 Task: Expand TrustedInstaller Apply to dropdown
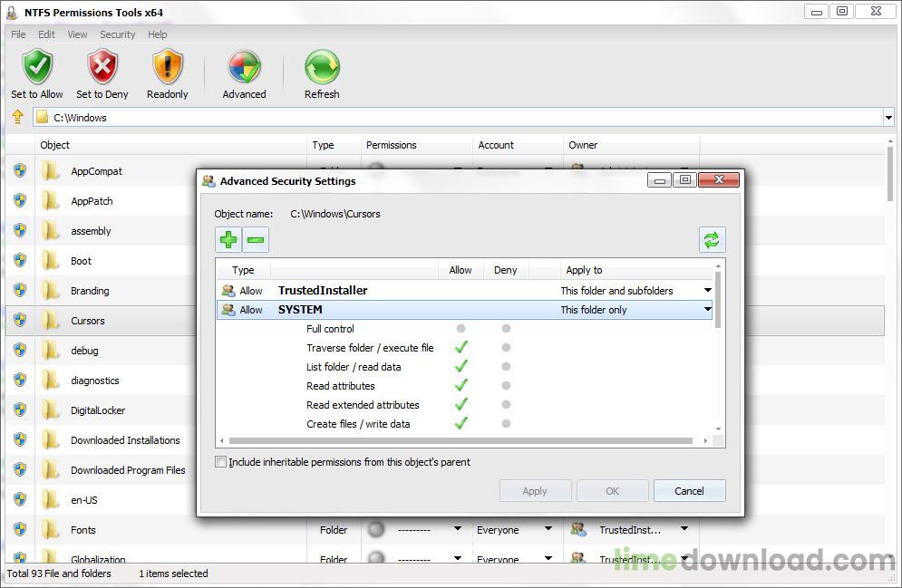coord(707,291)
